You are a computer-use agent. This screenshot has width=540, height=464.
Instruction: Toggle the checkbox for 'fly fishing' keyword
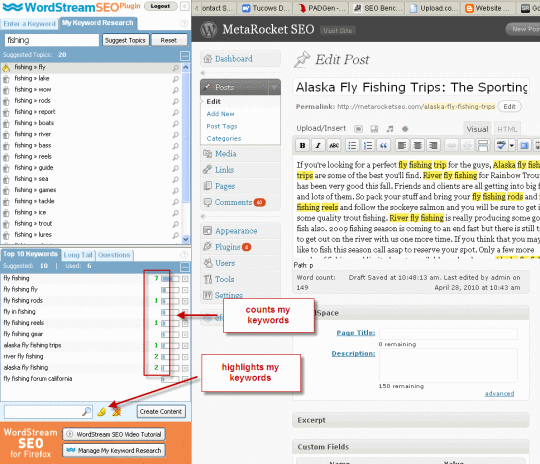tap(185, 279)
